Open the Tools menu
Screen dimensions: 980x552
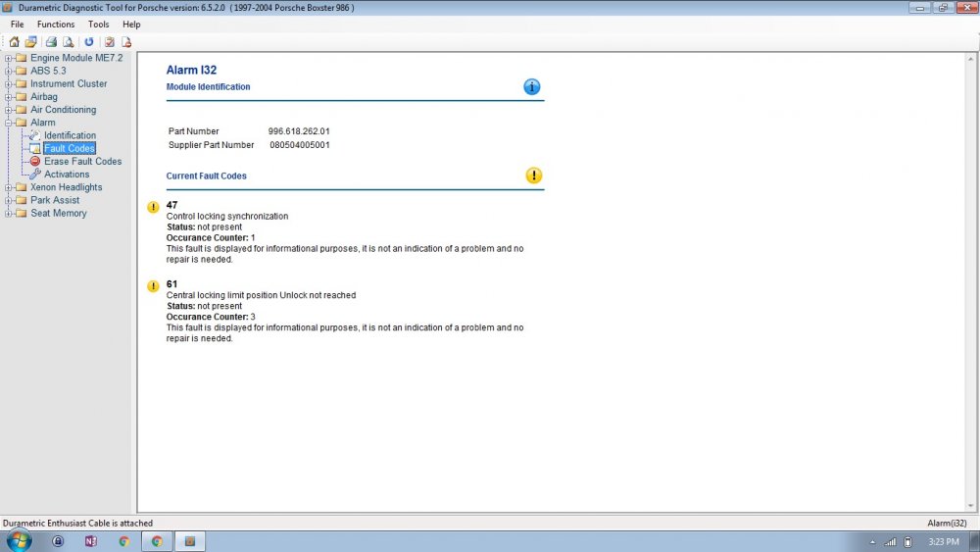[x=99, y=25]
